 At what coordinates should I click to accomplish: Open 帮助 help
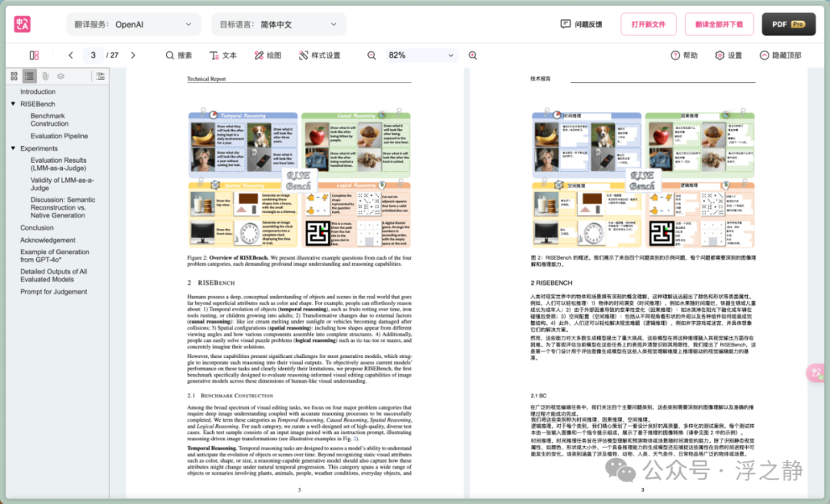pyautogui.click(x=684, y=55)
